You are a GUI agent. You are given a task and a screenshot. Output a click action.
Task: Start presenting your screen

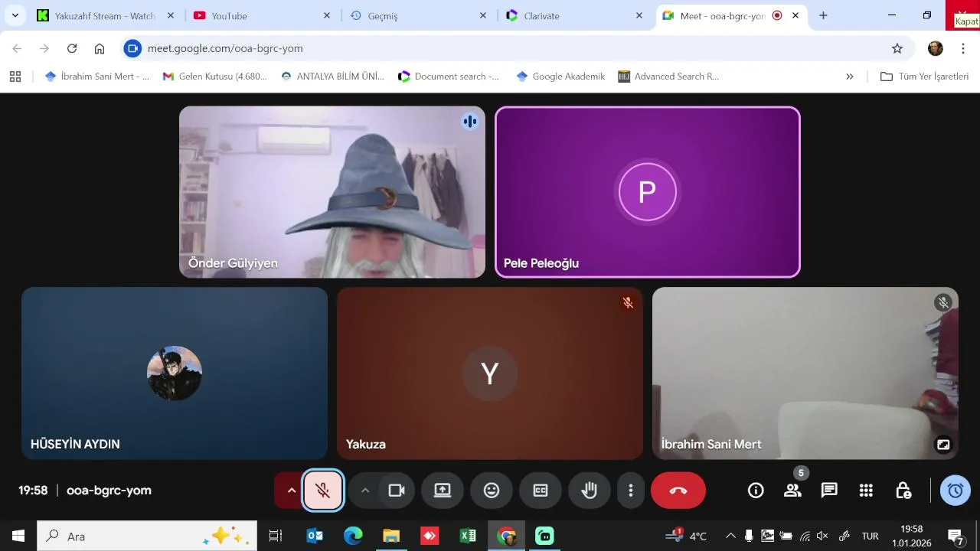click(x=443, y=491)
